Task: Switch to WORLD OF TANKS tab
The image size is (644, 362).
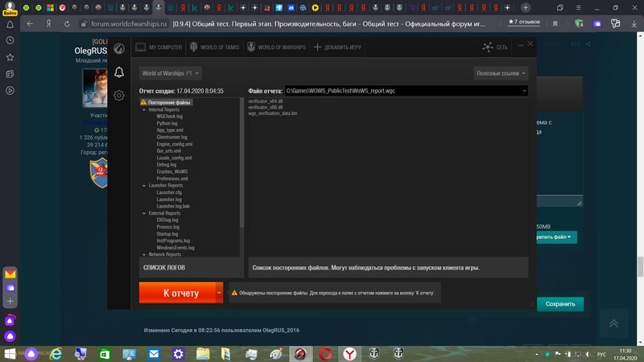Action: (x=214, y=47)
